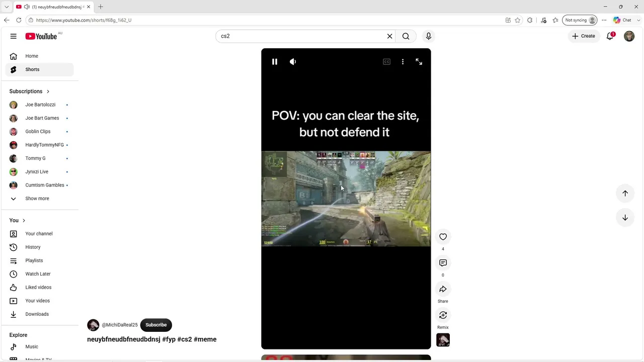Open the MichiDaReal25 channel avatar
Screen dimensions: 644x362
pyautogui.click(x=93, y=325)
